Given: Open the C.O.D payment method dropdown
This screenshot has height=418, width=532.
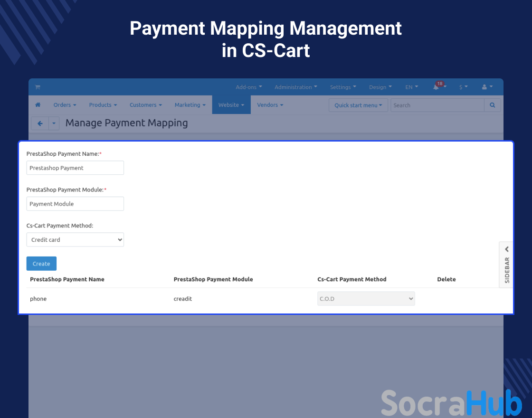Looking at the screenshot, I should (x=366, y=299).
